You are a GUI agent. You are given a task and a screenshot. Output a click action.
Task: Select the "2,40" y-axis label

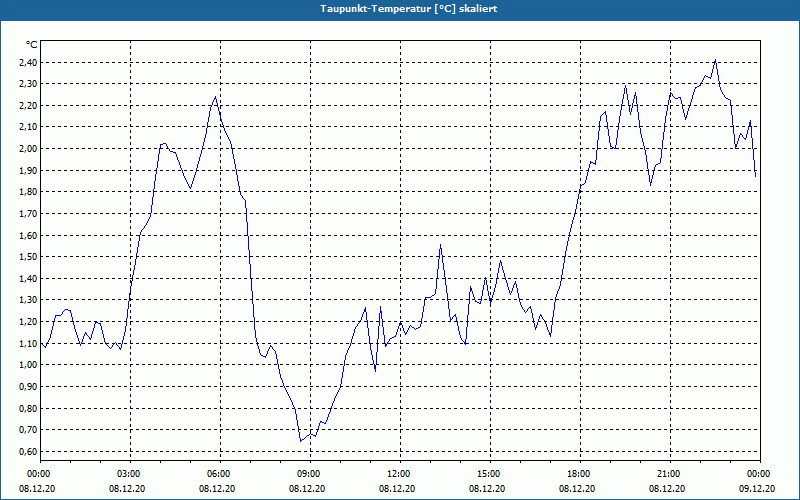[x=28, y=63]
